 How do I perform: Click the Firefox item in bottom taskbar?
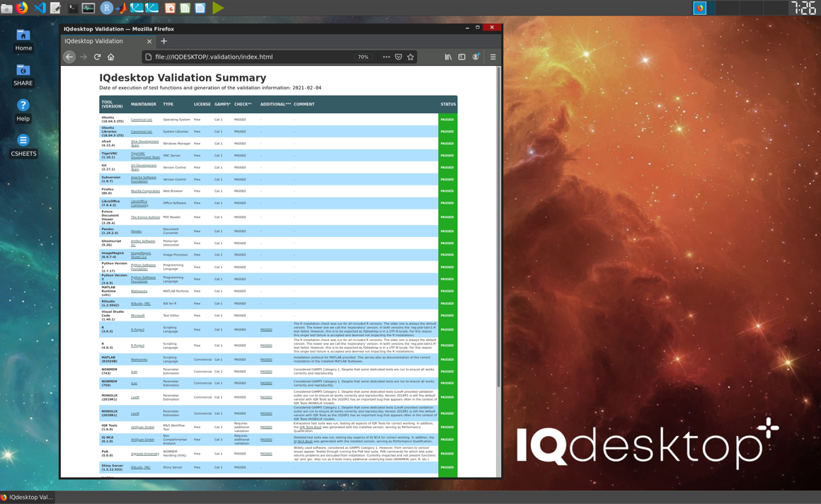coord(28,497)
